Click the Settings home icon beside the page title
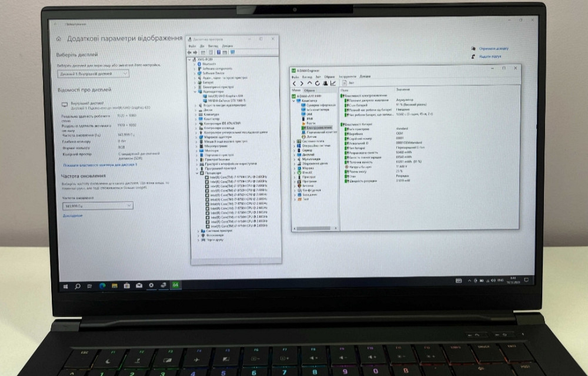588x376 pixels. [x=60, y=39]
